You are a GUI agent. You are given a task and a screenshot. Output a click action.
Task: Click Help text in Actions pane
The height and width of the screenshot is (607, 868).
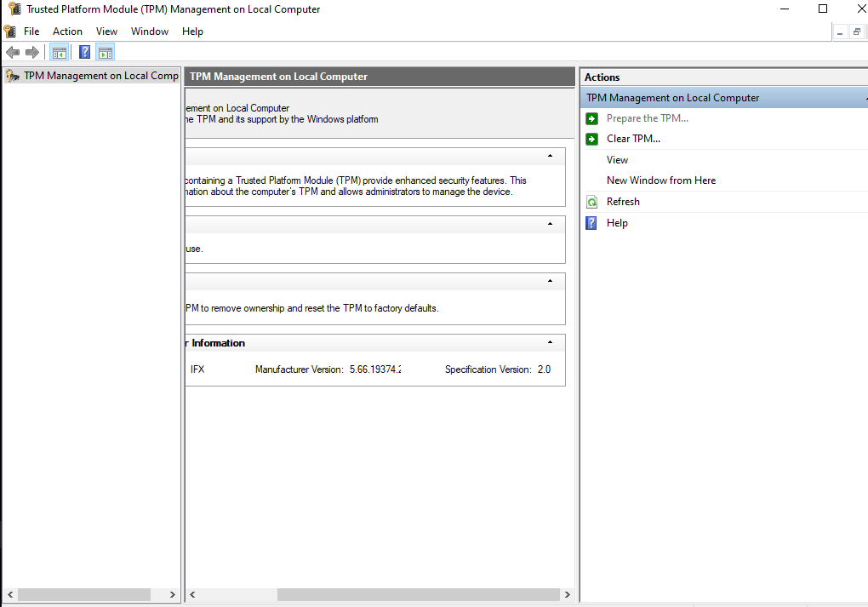(617, 223)
